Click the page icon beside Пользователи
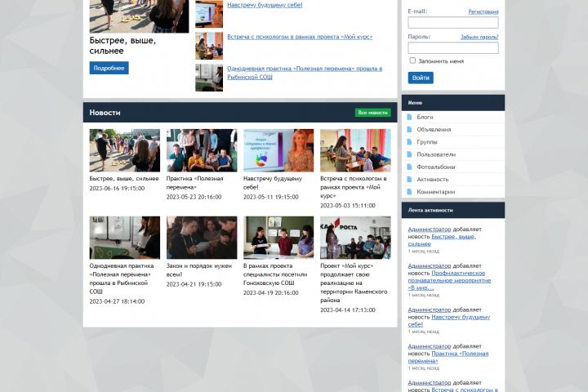The width and height of the screenshot is (588, 392). tap(409, 154)
